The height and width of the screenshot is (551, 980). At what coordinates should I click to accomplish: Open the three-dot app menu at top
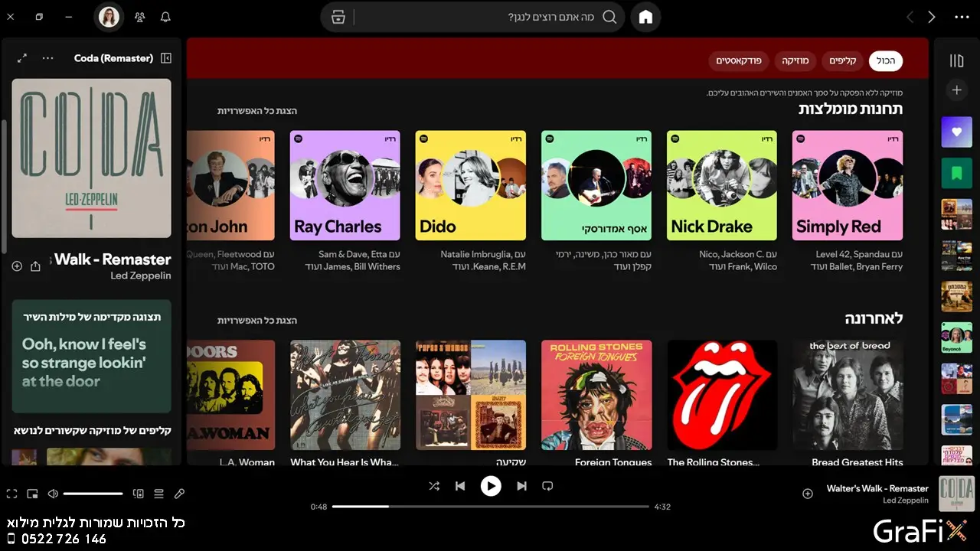[962, 17]
